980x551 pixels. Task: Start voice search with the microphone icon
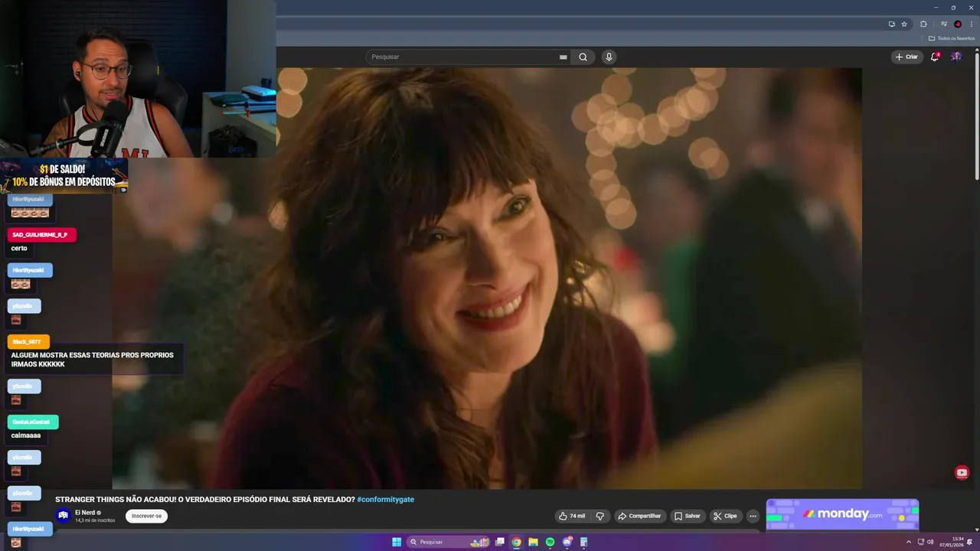(x=609, y=57)
